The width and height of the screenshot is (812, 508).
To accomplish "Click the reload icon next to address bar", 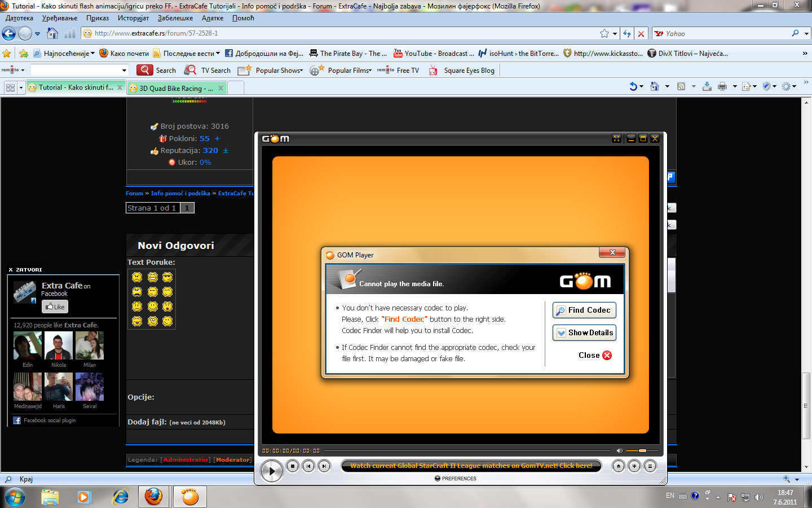I will click(627, 33).
